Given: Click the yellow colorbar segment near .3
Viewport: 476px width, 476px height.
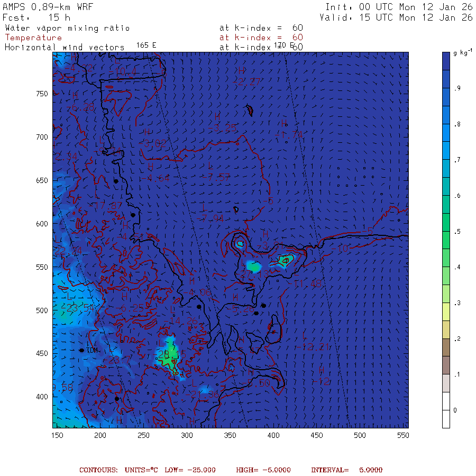Looking at the screenshot, I should (x=446, y=312).
